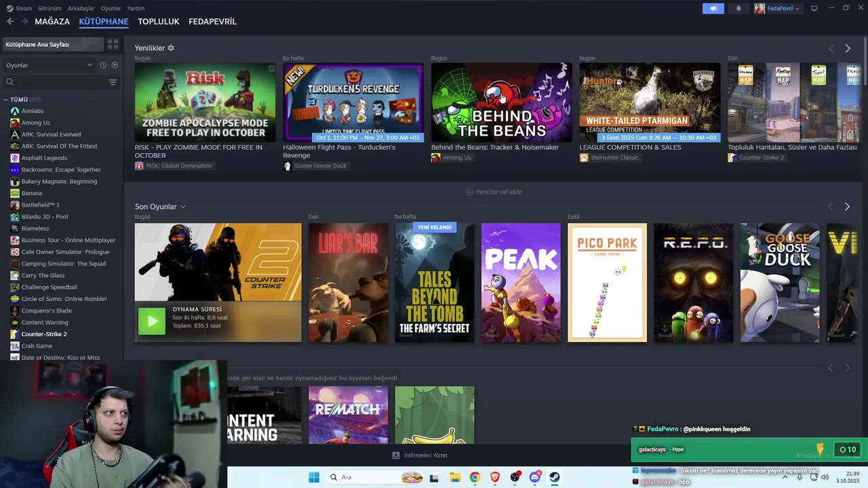This screenshot has height=488, width=868.
Task: Open Halloween Flight Pass Turducken's Revenge news
Action: (x=353, y=103)
